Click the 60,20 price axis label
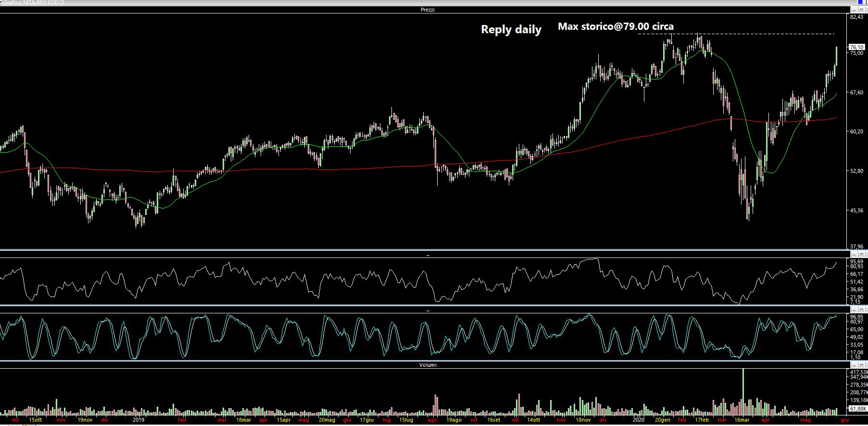The width and height of the screenshot is (868, 426). (856, 131)
